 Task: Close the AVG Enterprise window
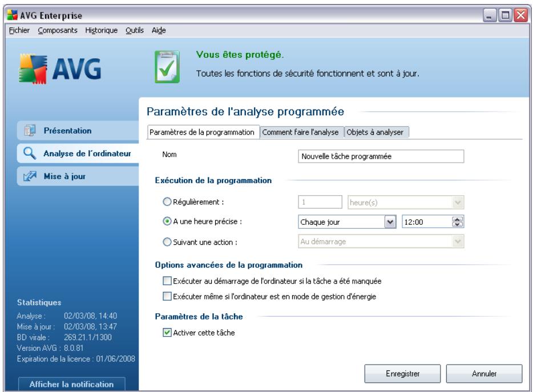point(521,15)
